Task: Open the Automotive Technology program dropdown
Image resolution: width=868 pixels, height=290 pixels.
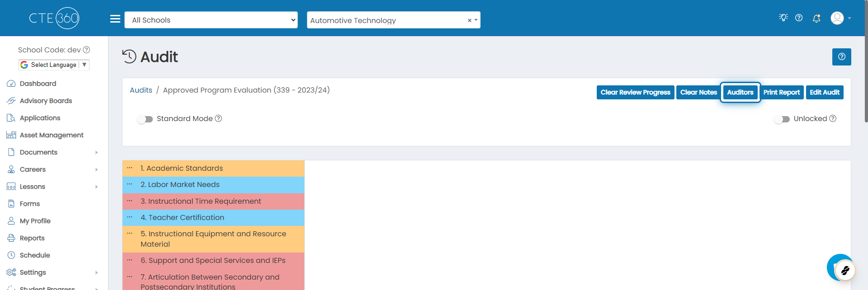Action: tap(394, 20)
